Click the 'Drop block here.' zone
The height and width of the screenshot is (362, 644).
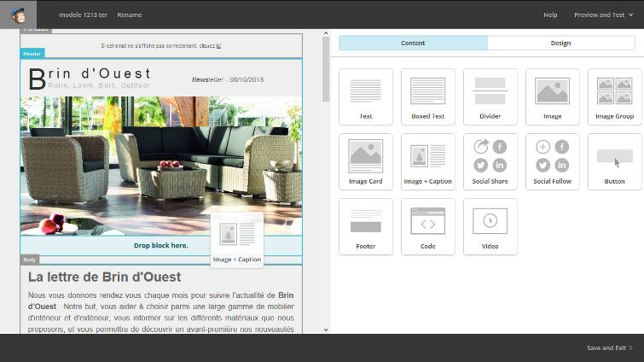point(161,246)
